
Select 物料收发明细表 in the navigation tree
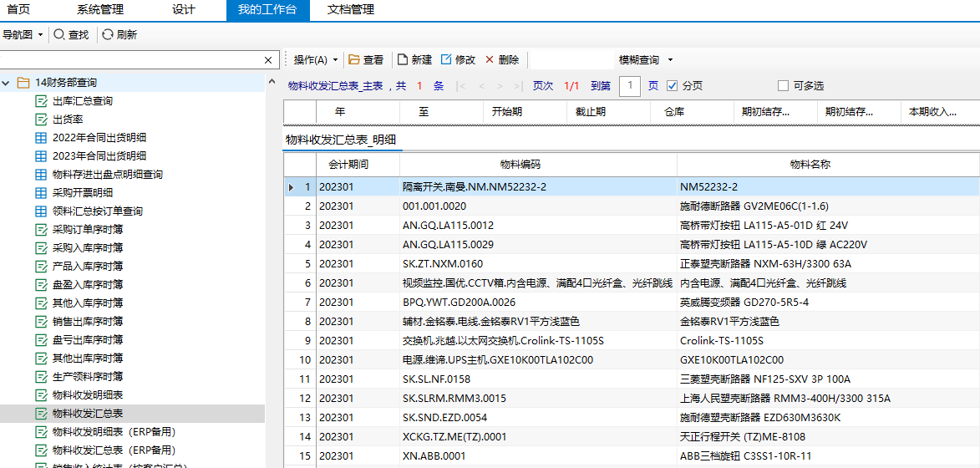pos(88,395)
